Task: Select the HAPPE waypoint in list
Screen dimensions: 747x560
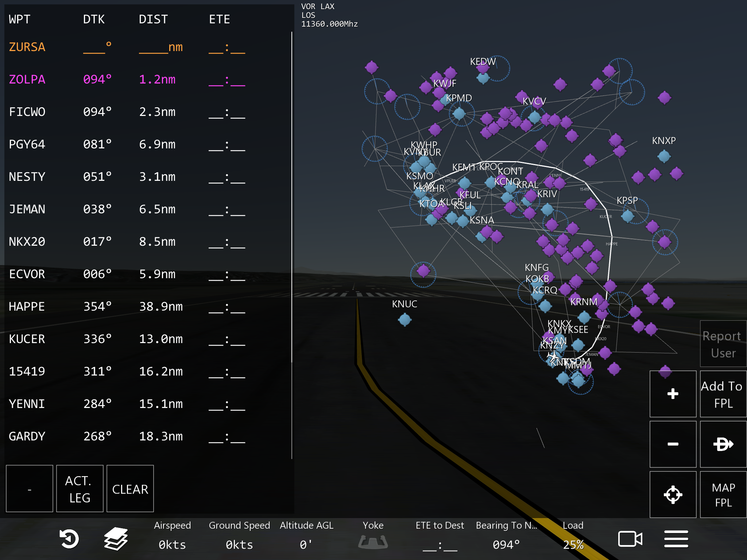Action: (x=27, y=307)
